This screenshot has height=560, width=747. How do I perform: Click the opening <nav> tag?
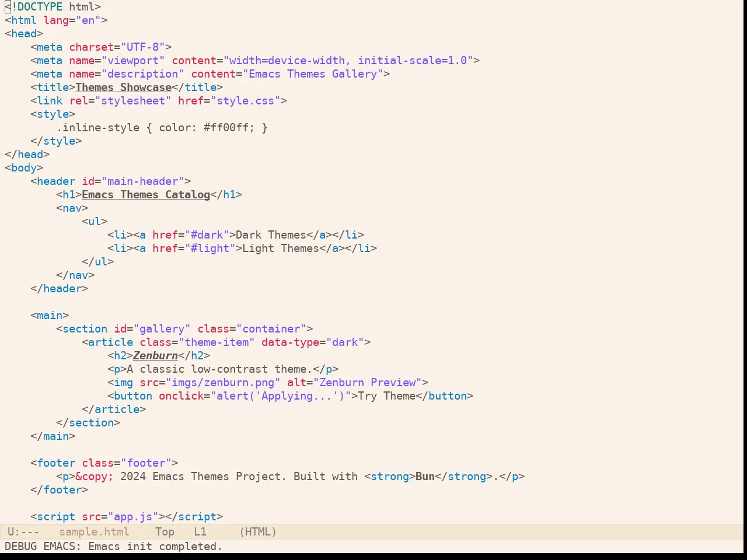(x=72, y=208)
